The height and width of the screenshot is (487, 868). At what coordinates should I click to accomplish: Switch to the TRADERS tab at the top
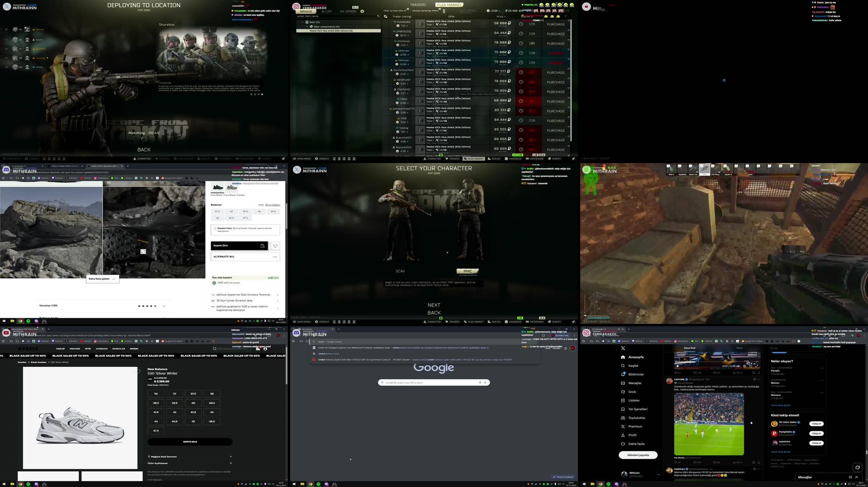pos(417,5)
